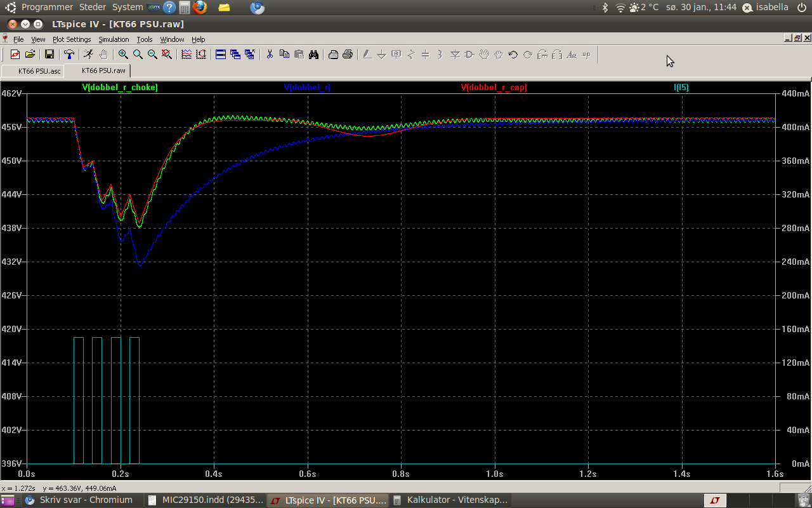Click the Zoom In magnifier icon

click(x=123, y=55)
